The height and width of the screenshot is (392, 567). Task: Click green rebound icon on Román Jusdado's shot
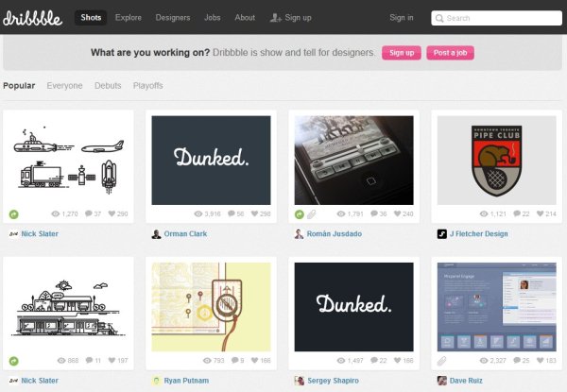(300, 214)
